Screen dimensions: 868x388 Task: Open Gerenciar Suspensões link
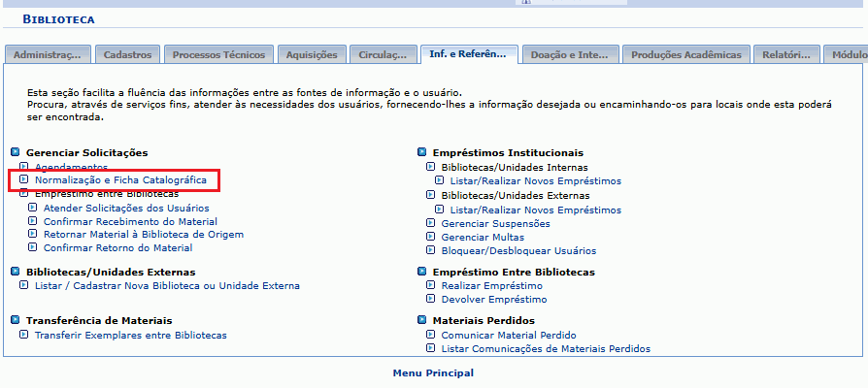pyautogui.click(x=495, y=224)
